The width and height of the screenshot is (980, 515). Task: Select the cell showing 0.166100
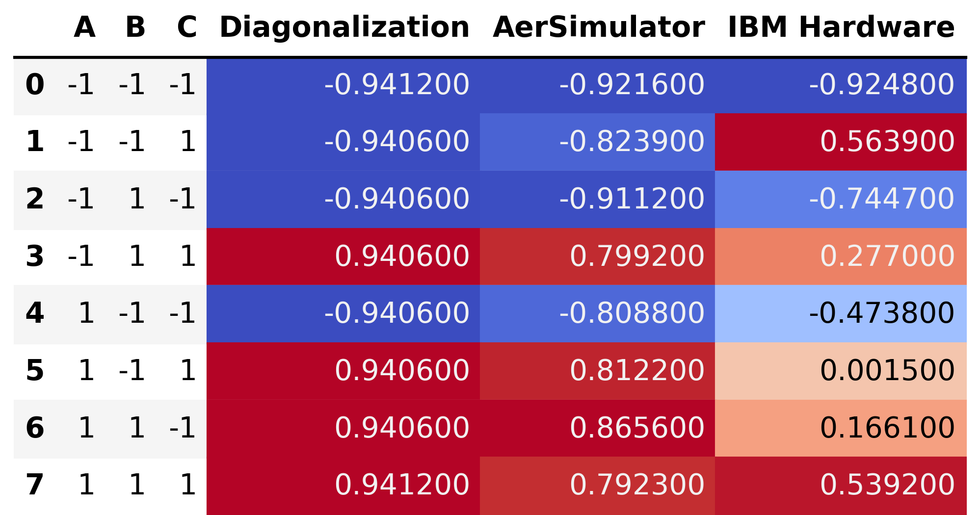coord(841,428)
